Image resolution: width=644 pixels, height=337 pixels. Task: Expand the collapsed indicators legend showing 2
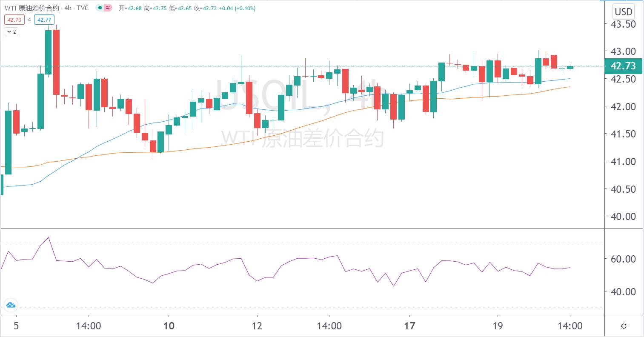(11, 32)
